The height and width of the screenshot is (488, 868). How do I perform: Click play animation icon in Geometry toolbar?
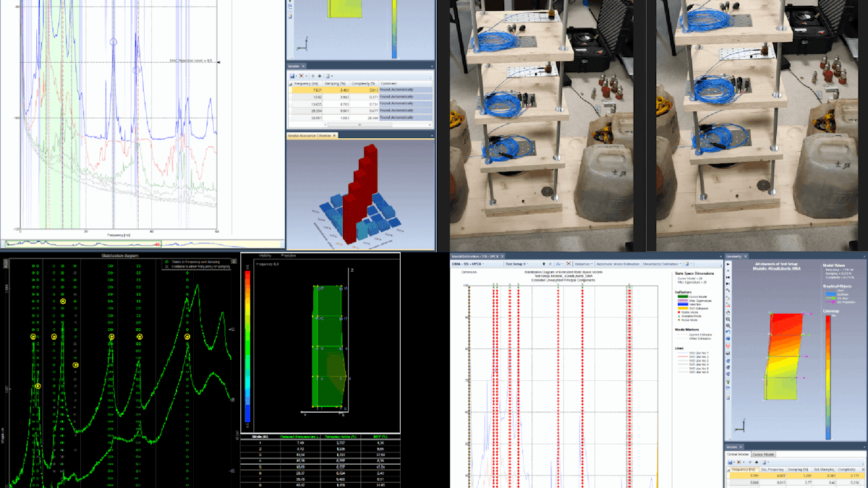coord(728,265)
